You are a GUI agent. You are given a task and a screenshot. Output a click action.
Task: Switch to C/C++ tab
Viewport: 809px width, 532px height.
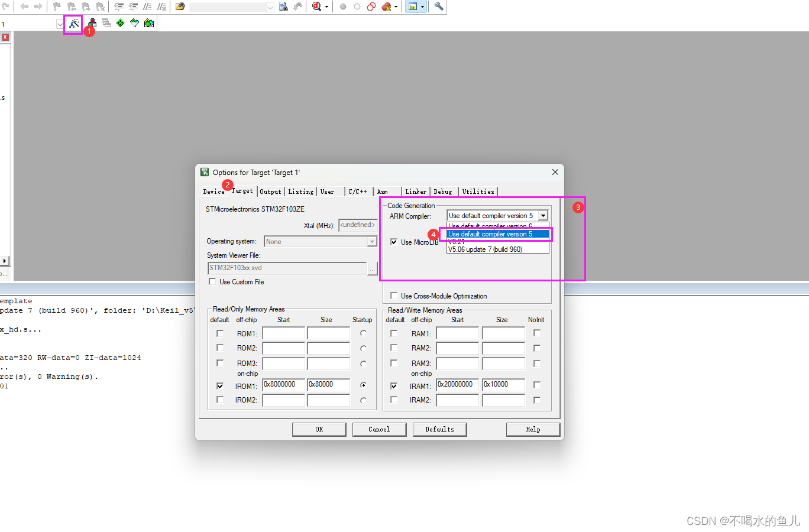[357, 192]
